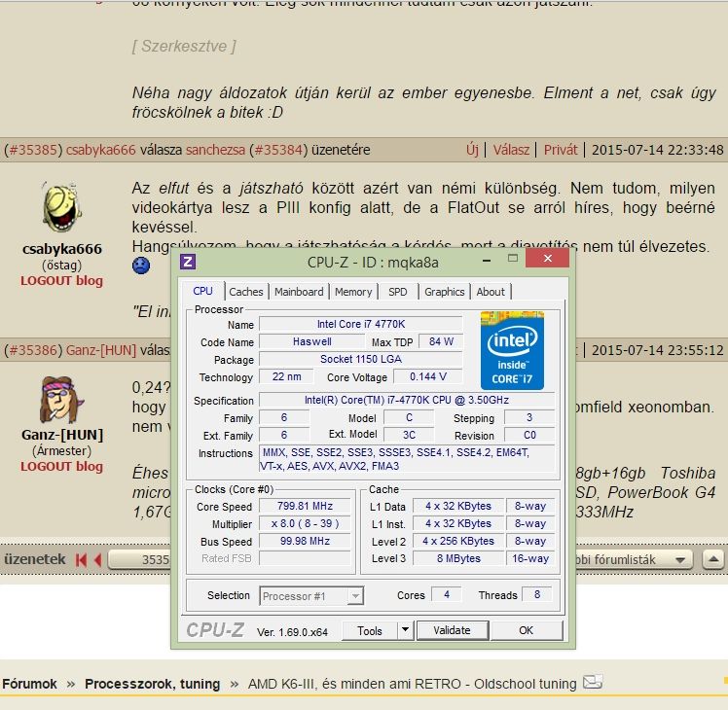Open sanchezsa user link in post header
The width and height of the screenshot is (728, 710).
pos(215,150)
